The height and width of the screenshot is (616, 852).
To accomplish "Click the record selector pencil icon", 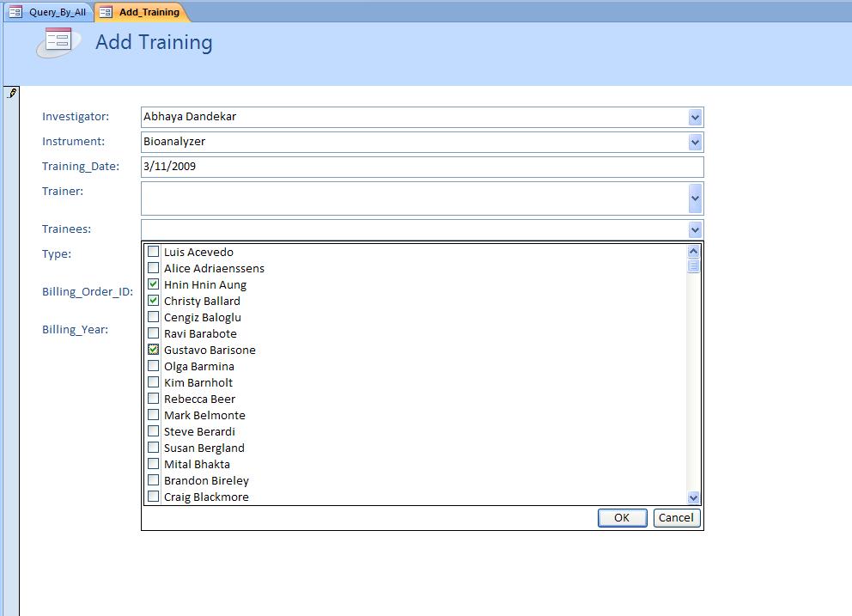I will tap(12, 94).
